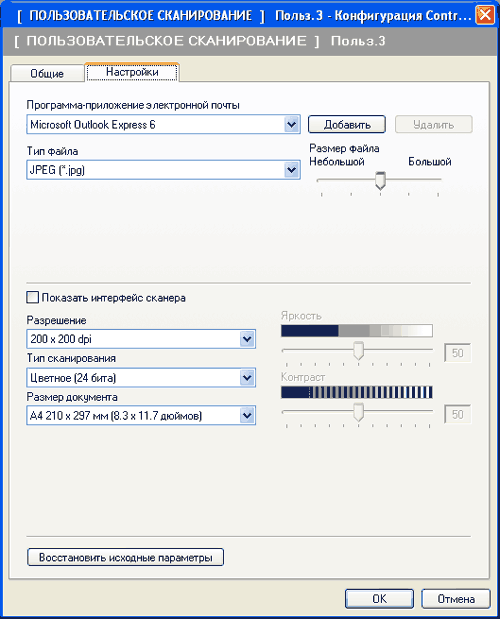
Task: Click the brightness value field
Action: pyautogui.click(x=457, y=353)
